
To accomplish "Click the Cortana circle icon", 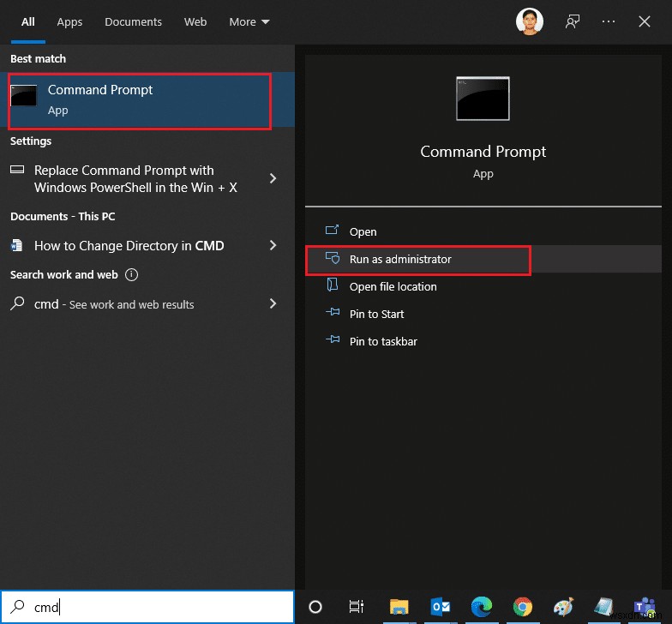I will pos(315,607).
